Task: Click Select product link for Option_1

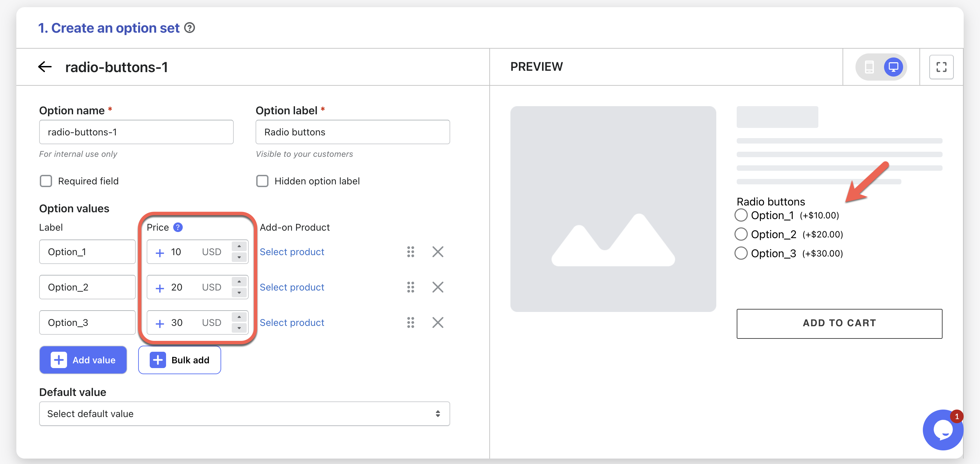Action: pos(292,252)
